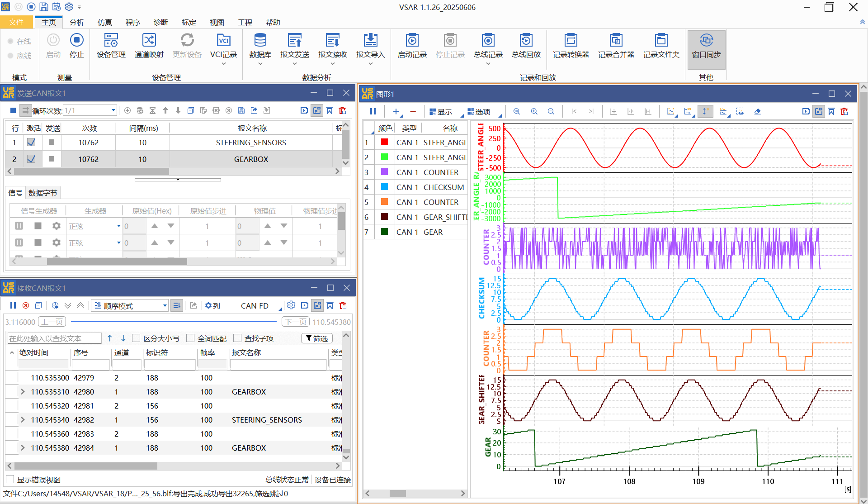Click the 筛选 filter button

(x=316, y=338)
